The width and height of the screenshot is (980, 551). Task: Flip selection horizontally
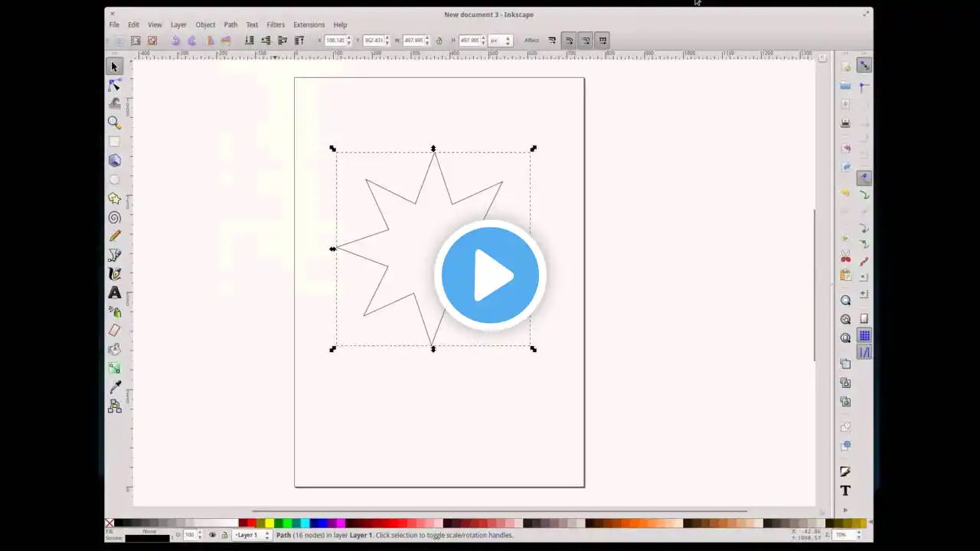click(209, 41)
